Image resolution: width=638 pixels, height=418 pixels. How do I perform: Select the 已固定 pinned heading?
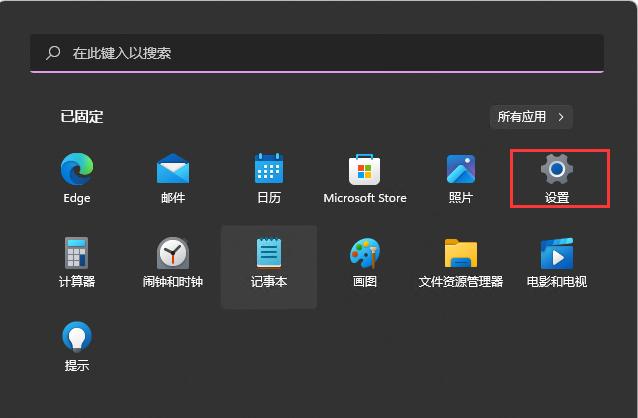click(82, 117)
